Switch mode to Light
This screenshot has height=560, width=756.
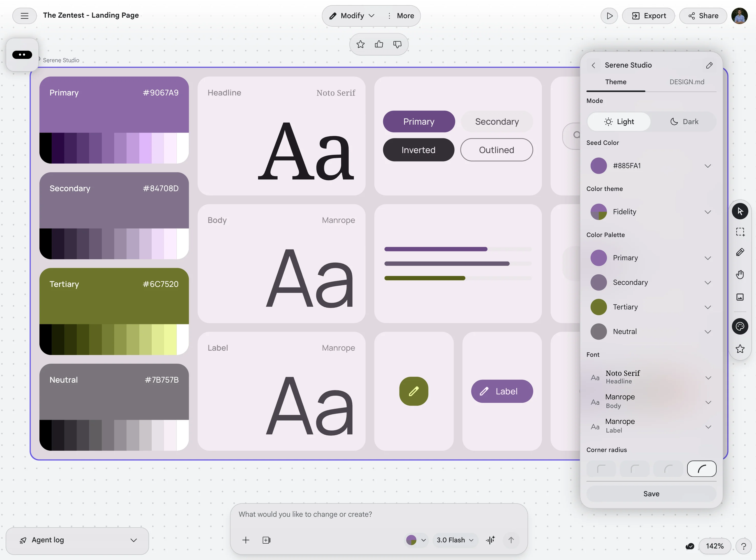click(x=619, y=122)
